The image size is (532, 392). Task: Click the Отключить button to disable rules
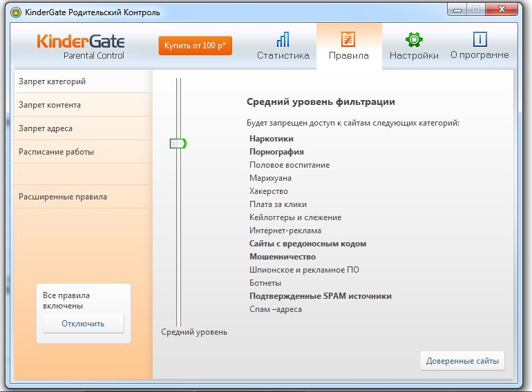coord(83,323)
